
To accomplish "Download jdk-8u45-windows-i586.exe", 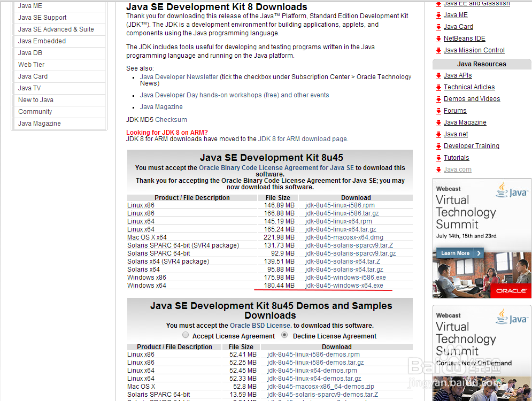I will click(x=345, y=277).
